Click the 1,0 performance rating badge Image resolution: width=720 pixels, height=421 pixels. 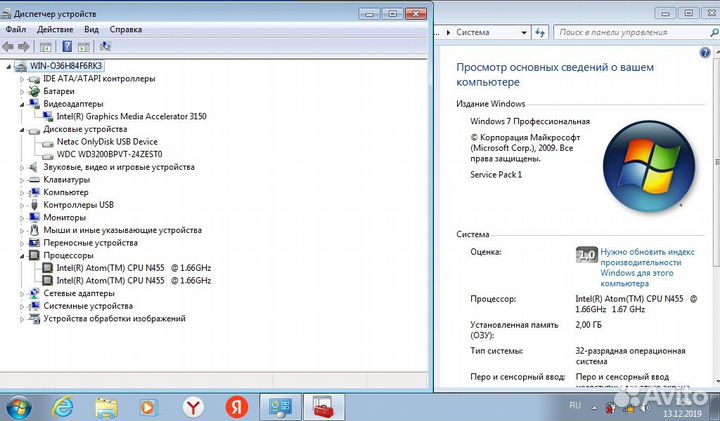[x=587, y=255]
